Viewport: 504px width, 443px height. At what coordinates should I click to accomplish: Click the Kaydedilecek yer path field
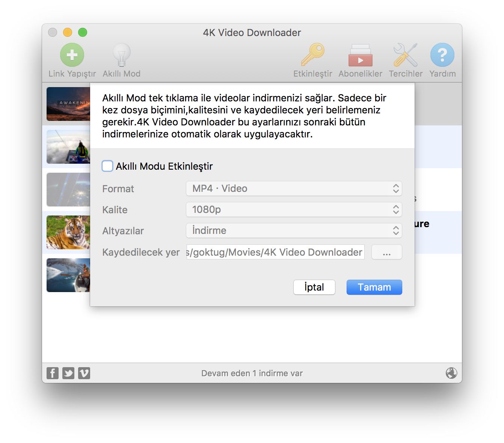pos(275,252)
